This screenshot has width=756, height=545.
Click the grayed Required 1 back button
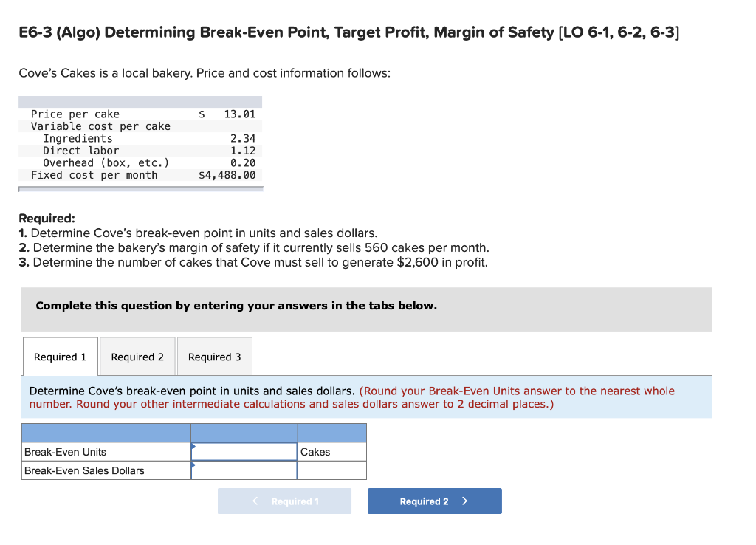pos(284,501)
